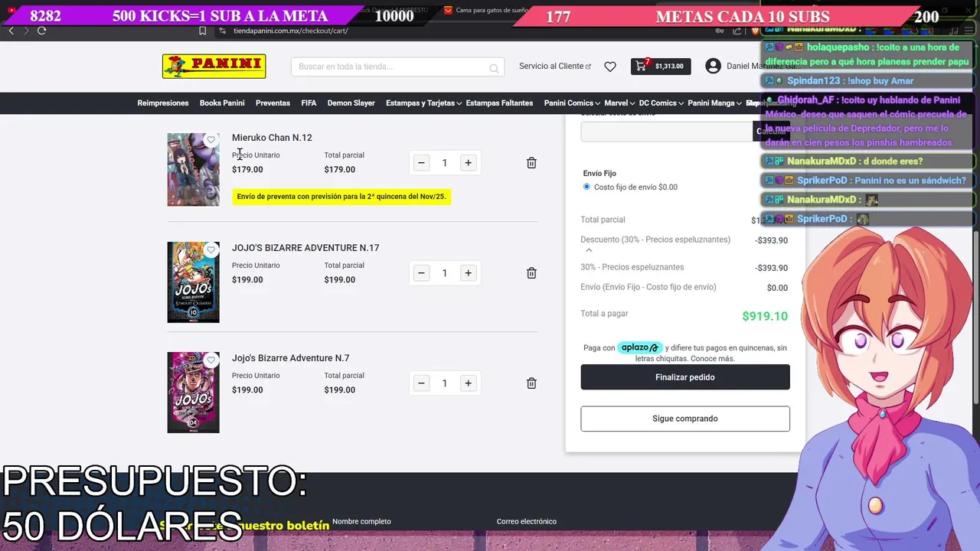Increase quantity of Mieruko Chan N.12
The height and width of the screenshot is (551, 980).
468,162
